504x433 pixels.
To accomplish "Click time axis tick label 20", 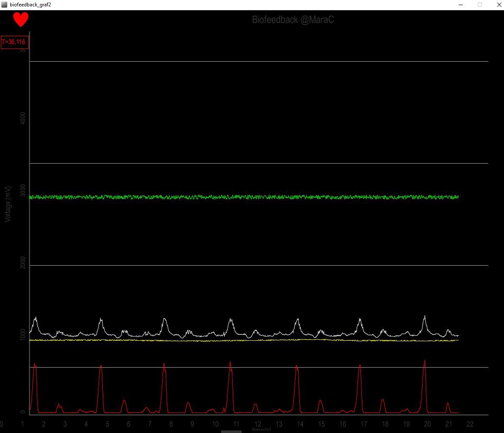I will [428, 424].
